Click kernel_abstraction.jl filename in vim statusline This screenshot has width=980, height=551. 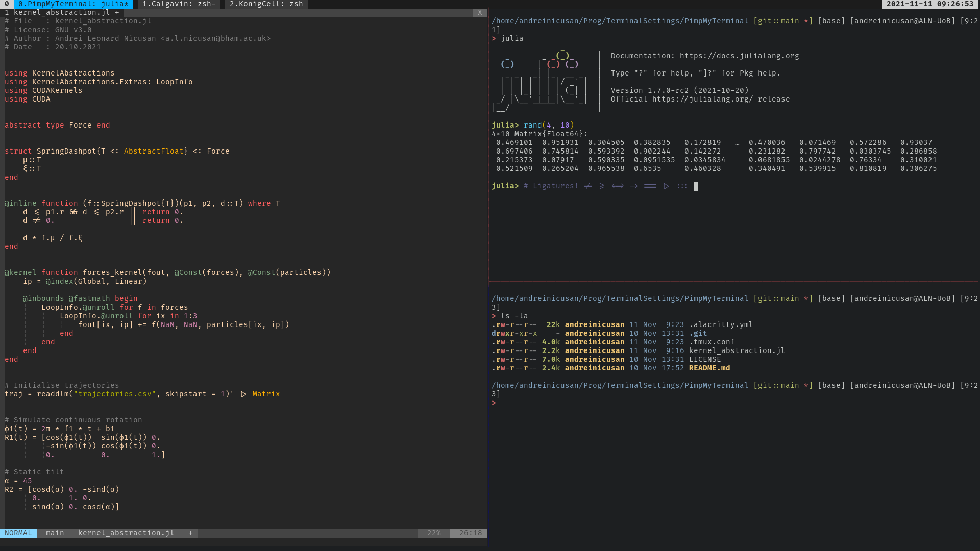pyautogui.click(x=126, y=533)
